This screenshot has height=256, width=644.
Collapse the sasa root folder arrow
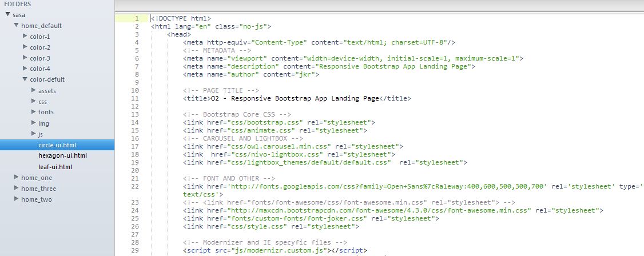(8, 15)
